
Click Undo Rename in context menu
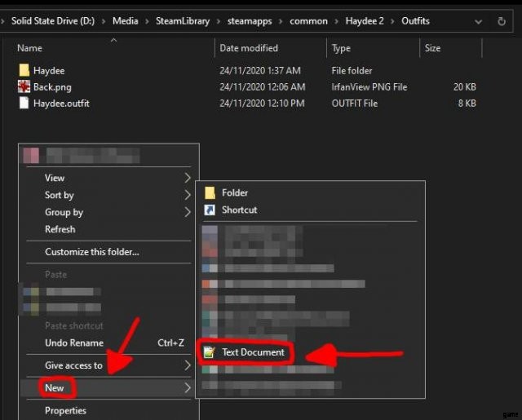tap(74, 343)
